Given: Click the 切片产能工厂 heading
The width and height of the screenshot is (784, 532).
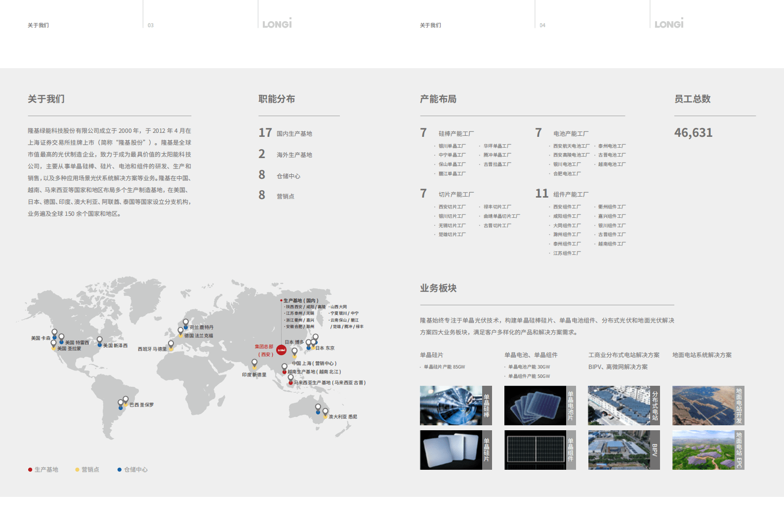Looking at the screenshot, I should (456, 195).
